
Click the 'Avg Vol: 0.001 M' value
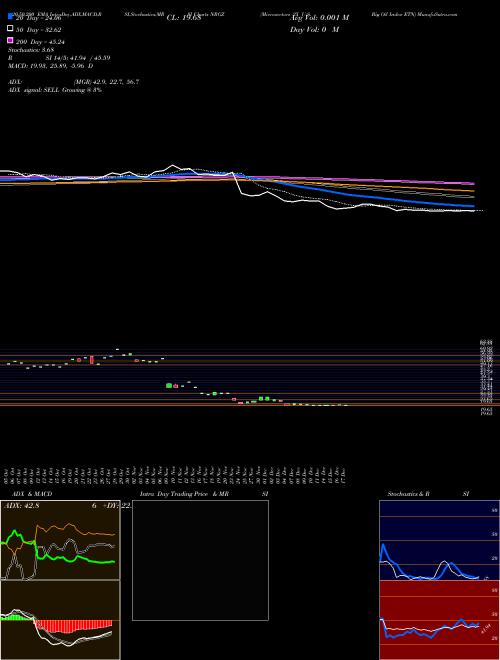(x=319, y=18)
